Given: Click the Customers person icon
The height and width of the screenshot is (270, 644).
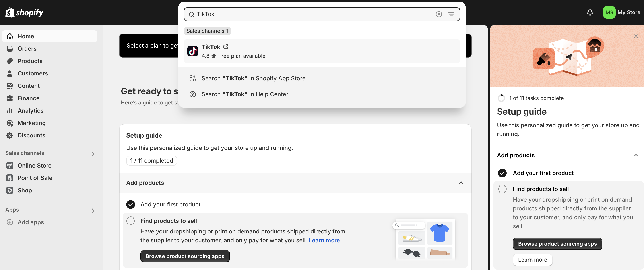Looking at the screenshot, I should (10, 73).
